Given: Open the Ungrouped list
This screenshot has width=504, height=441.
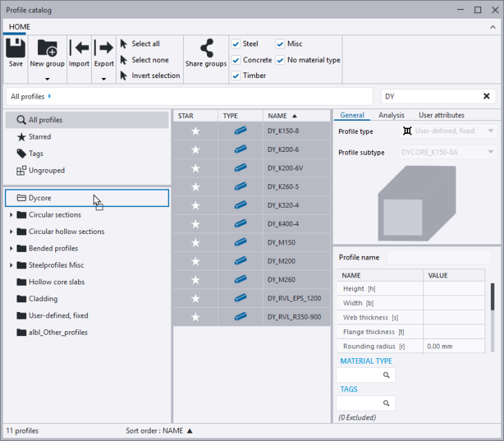Looking at the screenshot, I should 41,170.
